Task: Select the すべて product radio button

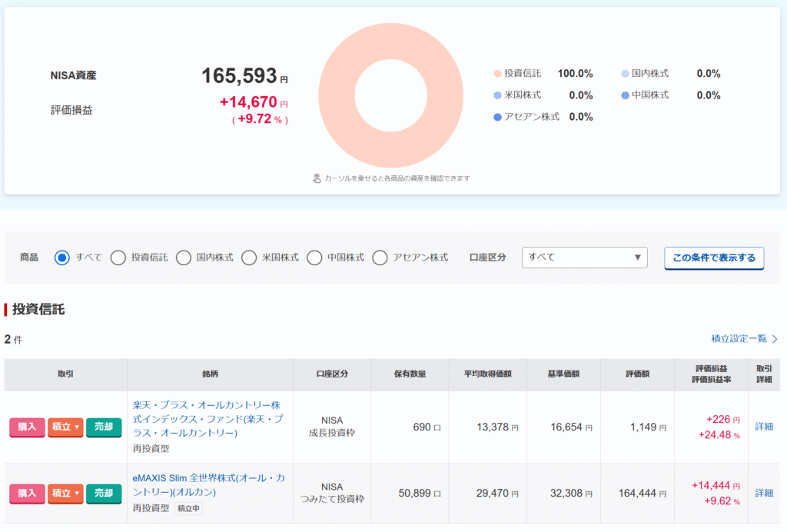Action: pos(62,258)
